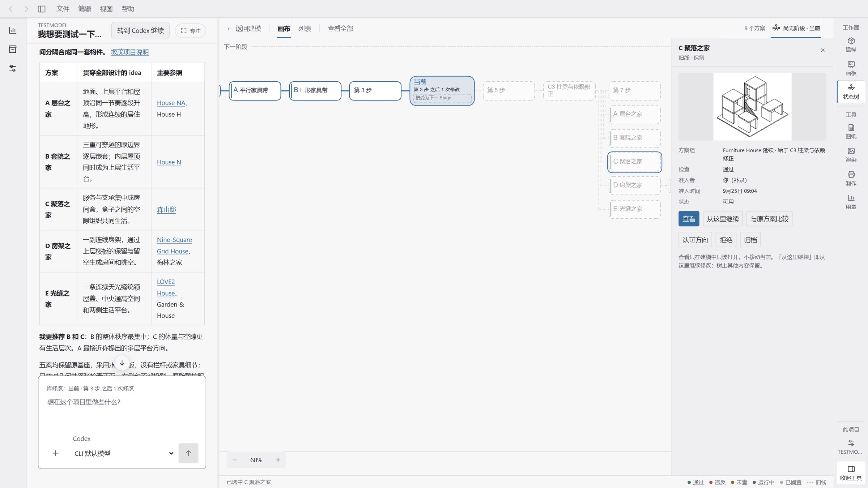The image size is (868, 488).
Task: Open the 坂茂项目说明 link
Action: [x=129, y=52]
